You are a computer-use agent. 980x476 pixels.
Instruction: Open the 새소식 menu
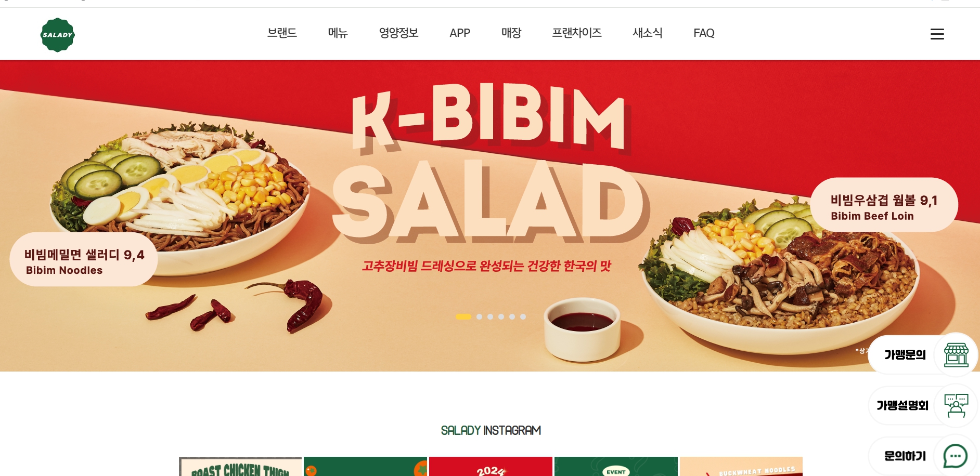pos(648,33)
